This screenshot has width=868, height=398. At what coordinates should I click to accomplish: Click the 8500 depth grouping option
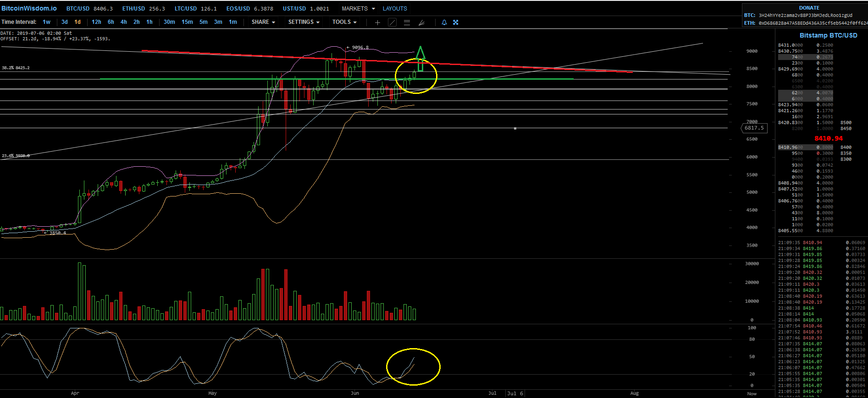pos(846,123)
